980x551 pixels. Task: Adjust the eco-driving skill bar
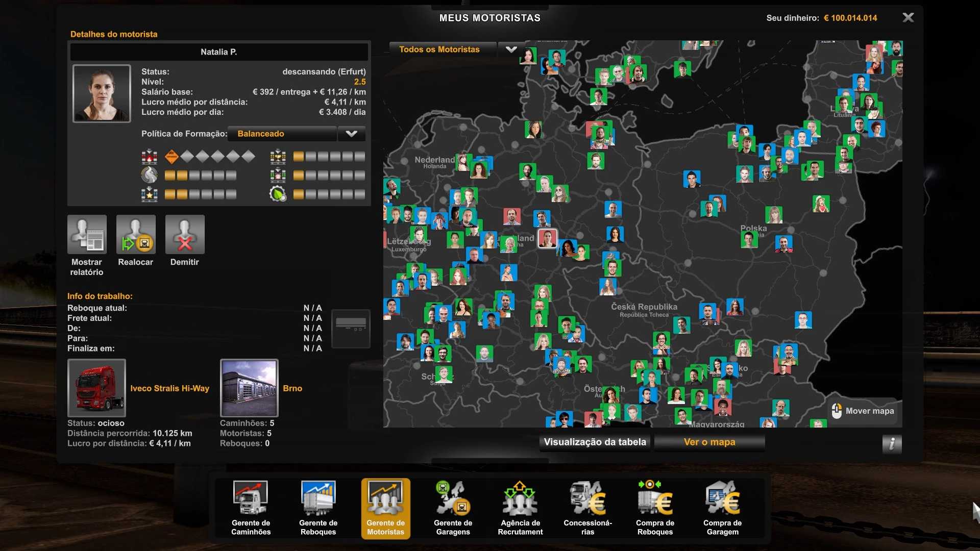[x=329, y=194]
